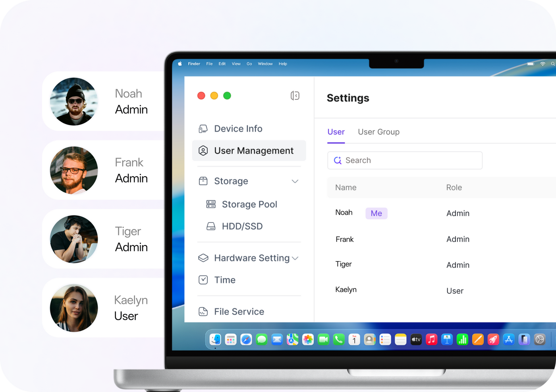This screenshot has width=556, height=392.
Task: Switch to the User tab
Action: point(336,132)
